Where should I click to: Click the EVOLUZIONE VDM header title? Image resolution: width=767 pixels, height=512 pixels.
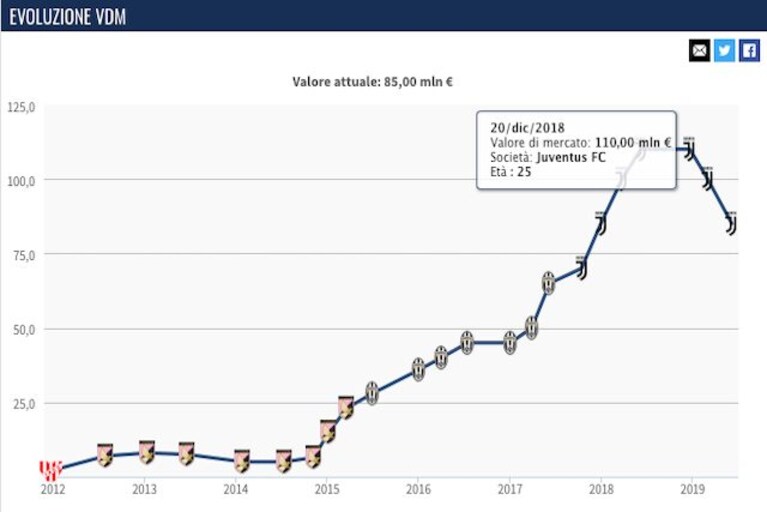click(x=68, y=17)
